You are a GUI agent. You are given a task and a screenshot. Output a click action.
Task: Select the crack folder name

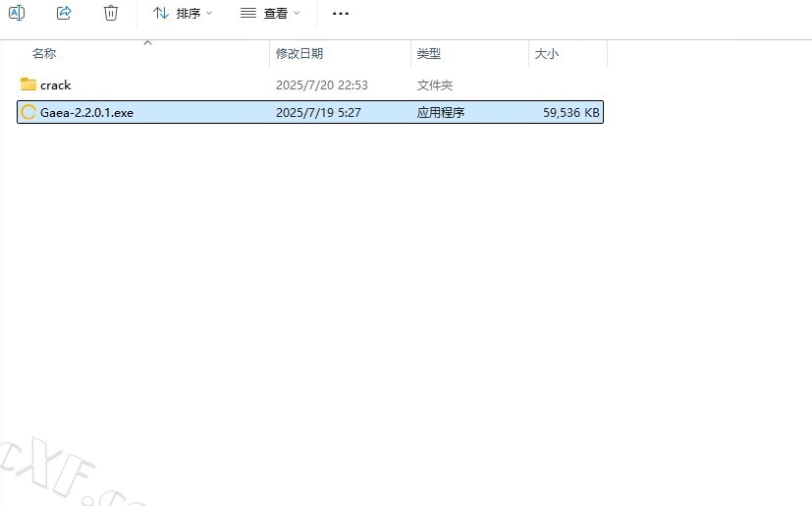(55, 85)
